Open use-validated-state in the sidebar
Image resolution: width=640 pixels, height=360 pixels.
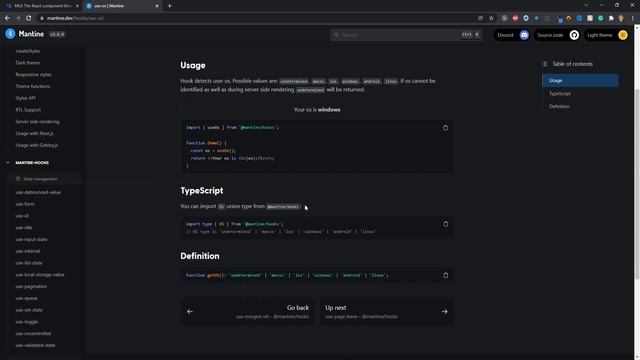(x=35, y=345)
